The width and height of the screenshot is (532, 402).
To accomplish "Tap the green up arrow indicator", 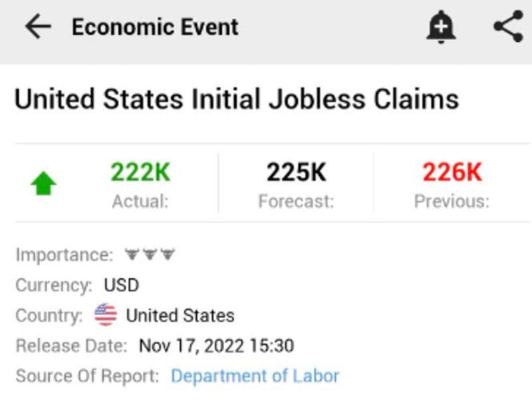I will click(x=44, y=185).
